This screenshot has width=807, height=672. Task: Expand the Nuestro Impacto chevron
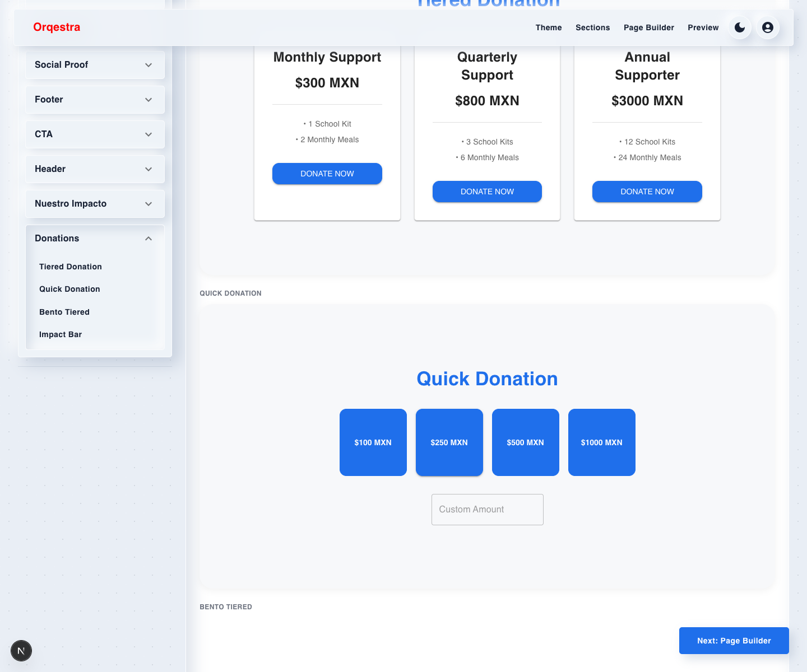(149, 204)
